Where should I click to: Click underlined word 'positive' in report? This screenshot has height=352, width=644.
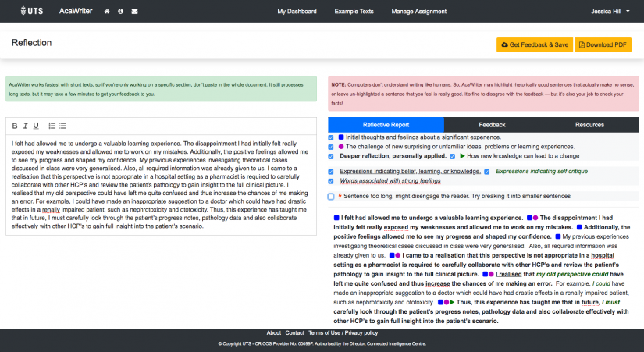(344, 237)
